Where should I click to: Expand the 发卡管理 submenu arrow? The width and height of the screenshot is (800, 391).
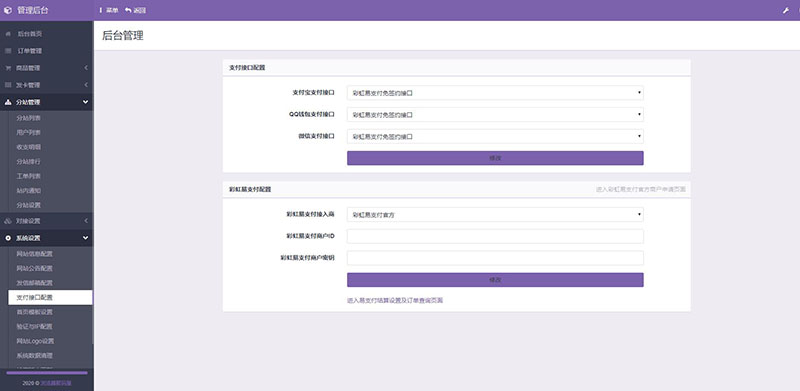[86, 85]
